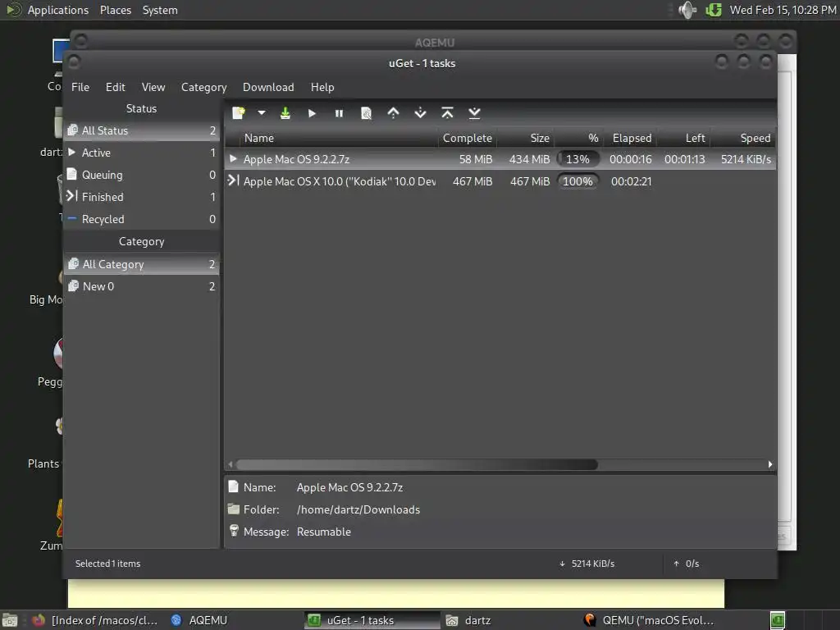Select All Category entry

[x=141, y=264]
